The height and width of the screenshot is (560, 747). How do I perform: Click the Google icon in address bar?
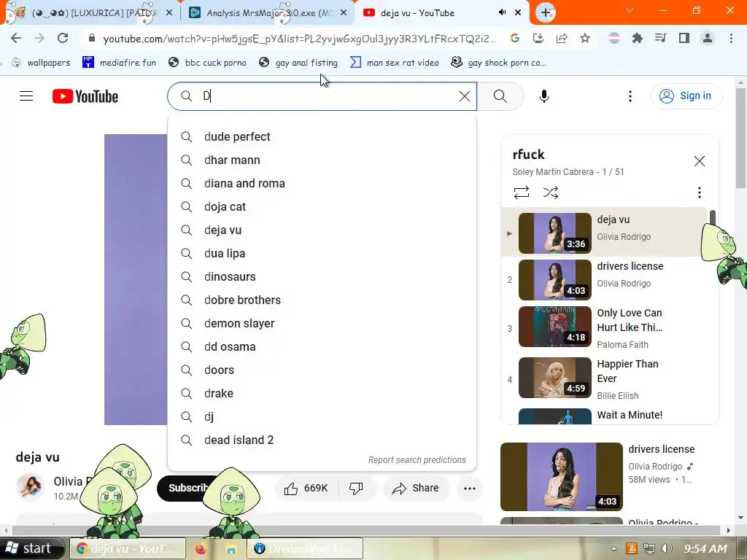point(514,38)
